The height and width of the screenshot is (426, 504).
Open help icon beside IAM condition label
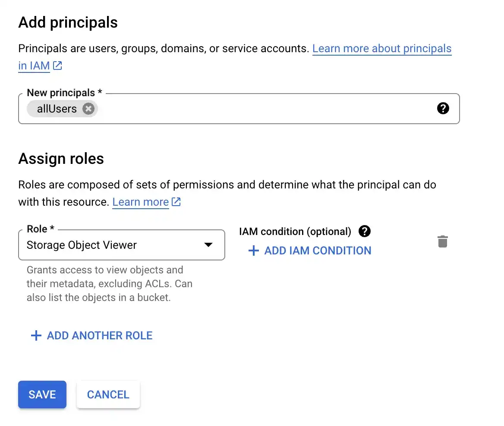point(365,232)
